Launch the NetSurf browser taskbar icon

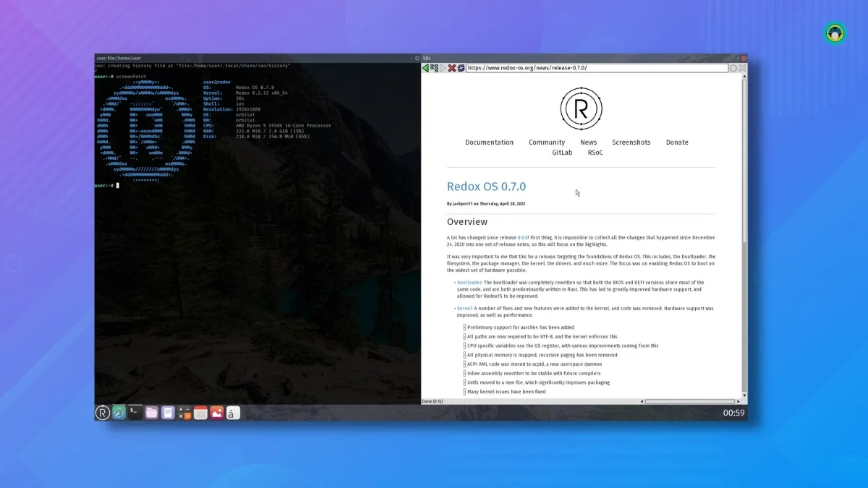118,412
